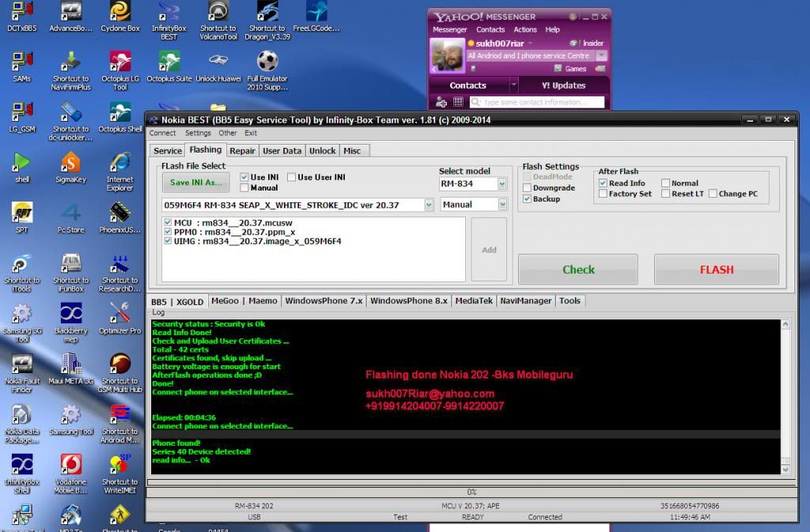Click the Save INI As button

point(196,183)
